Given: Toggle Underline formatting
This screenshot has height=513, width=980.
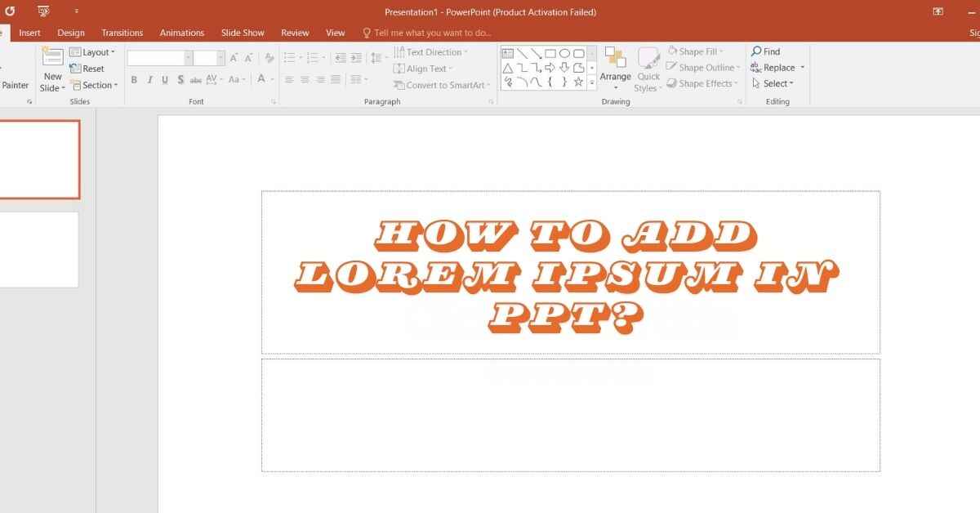Looking at the screenshot, I should coord(165,80).
